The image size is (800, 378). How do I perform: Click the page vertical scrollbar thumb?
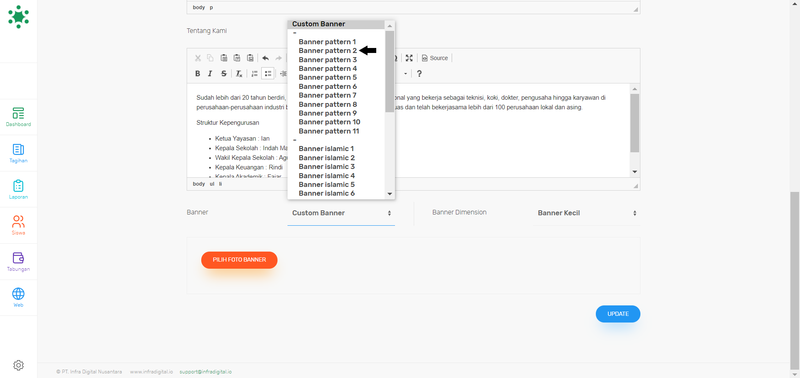[795, 280]
